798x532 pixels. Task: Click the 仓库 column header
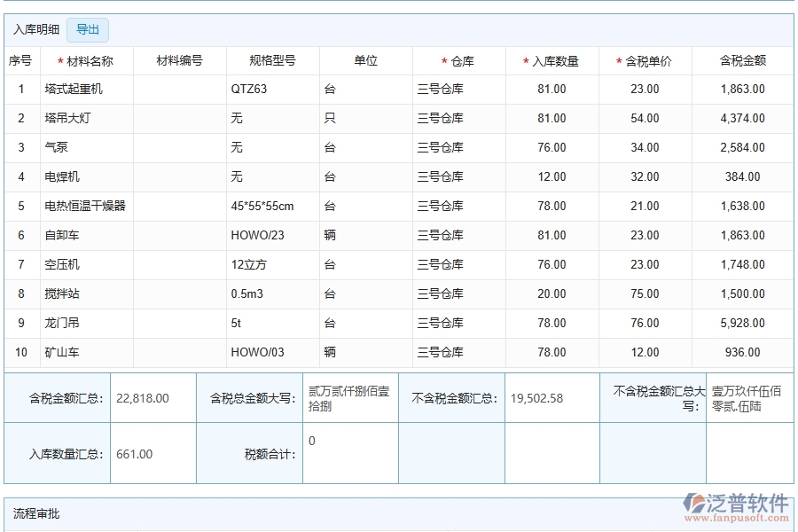click(x=457, y=60)
